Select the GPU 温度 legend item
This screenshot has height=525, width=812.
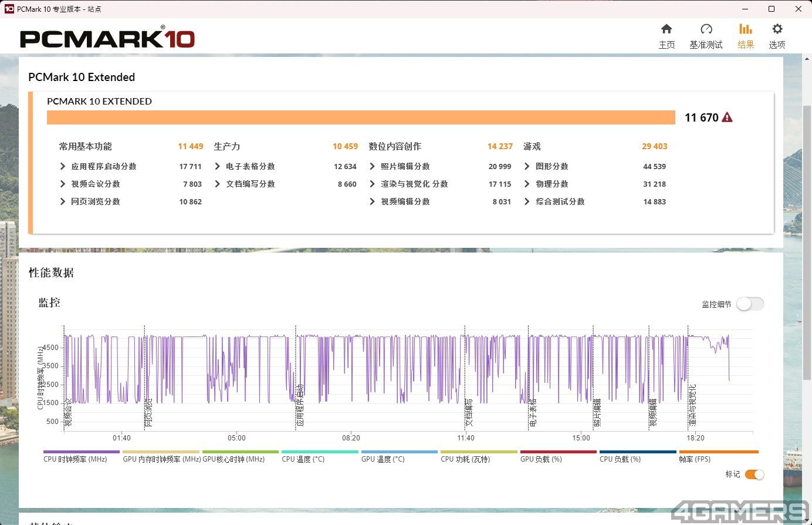pos(400,456)
